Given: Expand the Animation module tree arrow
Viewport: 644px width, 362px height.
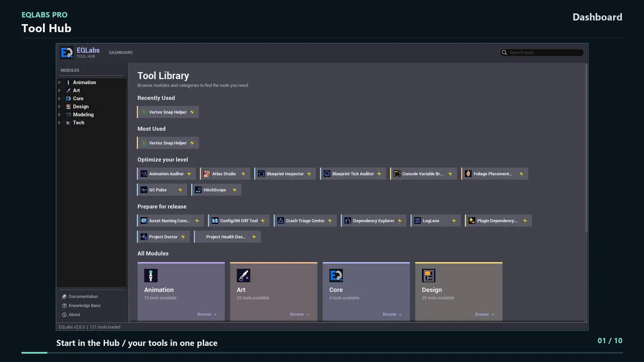Looking at the screenshot, I should coord(59,83).
